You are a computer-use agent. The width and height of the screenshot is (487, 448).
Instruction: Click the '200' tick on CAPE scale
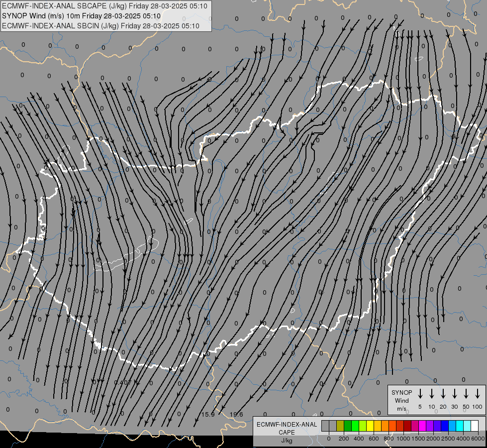[344, 439]
